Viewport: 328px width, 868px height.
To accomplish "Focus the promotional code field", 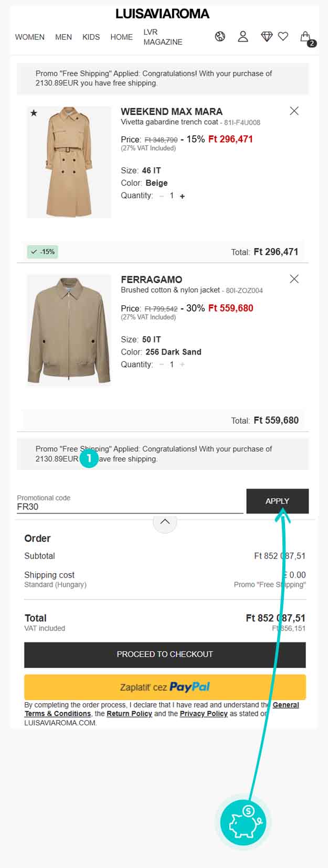I will pyautogui.click(x=129, y=507).
